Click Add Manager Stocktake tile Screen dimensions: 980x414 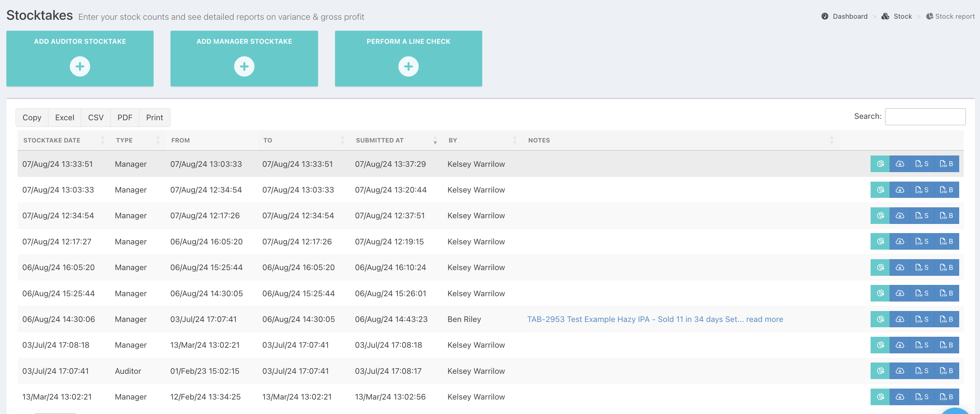[244, 59]
